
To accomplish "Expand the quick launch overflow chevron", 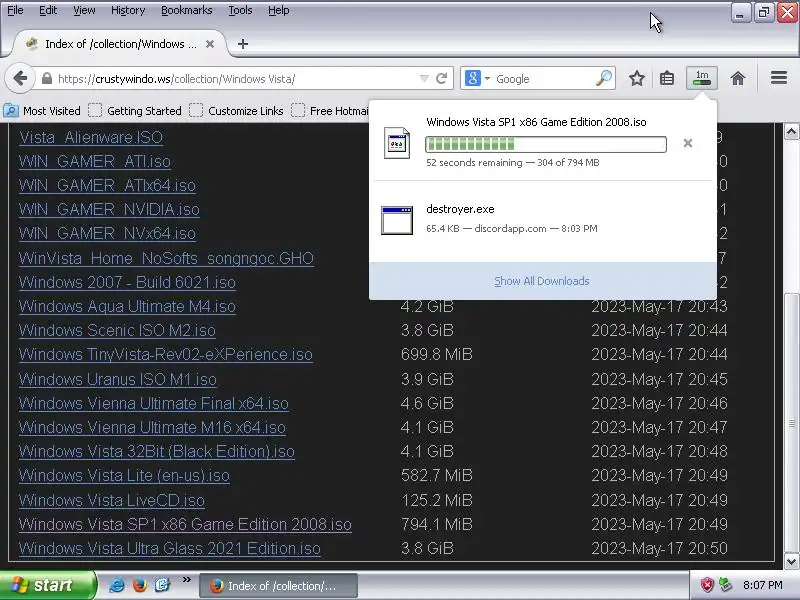I will 186,580.
